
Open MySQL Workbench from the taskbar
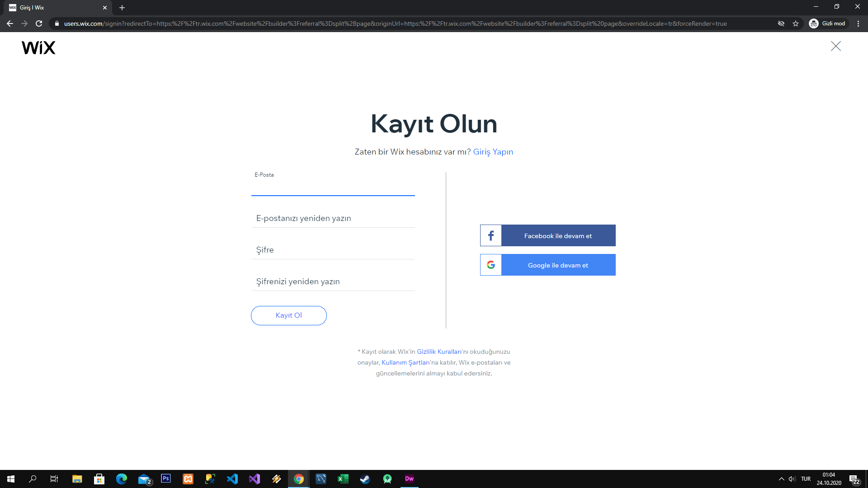point(321,479)
